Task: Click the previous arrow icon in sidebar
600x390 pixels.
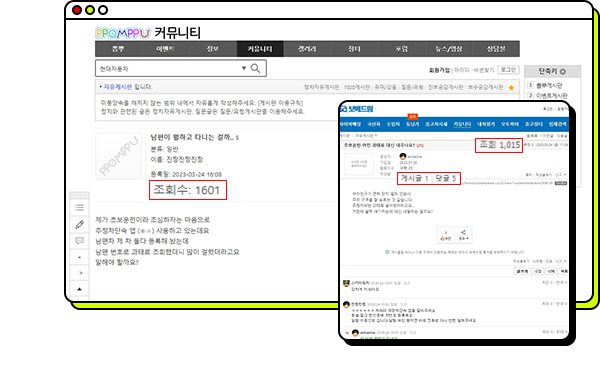Action: (x=80, y=257)
